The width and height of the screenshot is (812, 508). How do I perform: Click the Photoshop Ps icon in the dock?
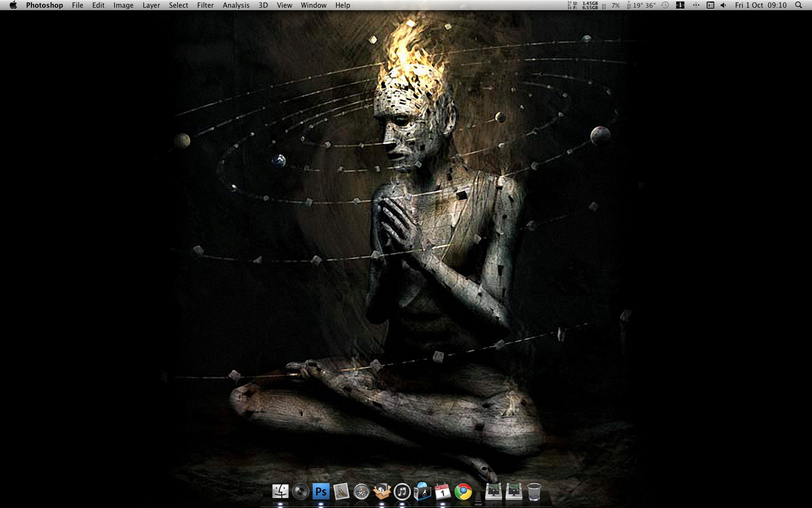[x=321, y=492]
